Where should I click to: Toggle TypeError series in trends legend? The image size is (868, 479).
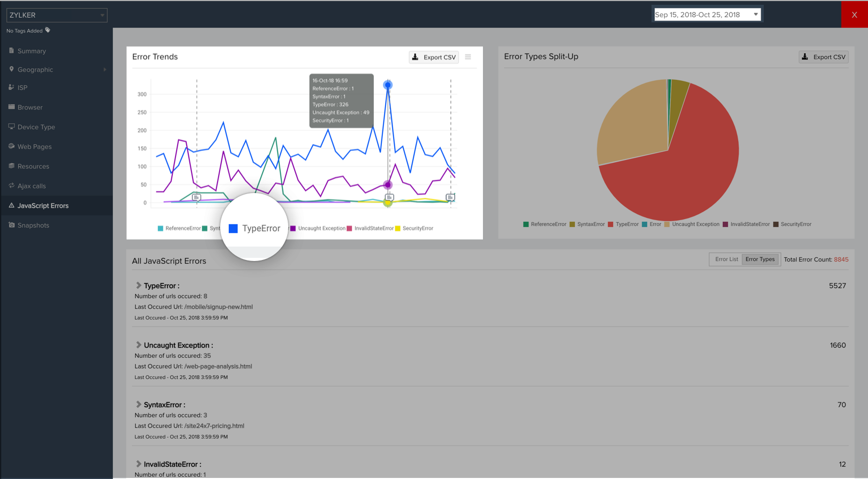pos(254,229)
